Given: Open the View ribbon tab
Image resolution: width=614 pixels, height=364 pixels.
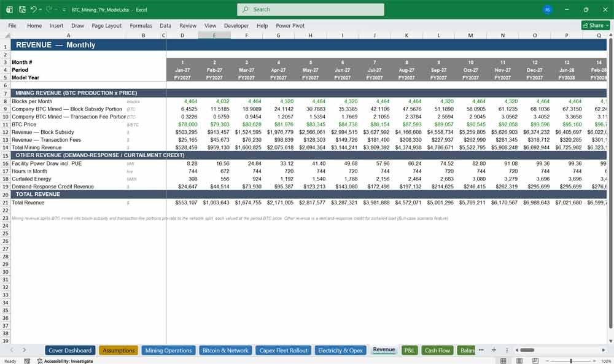Looking at the screenshot, I should click(x=210, y=25).
